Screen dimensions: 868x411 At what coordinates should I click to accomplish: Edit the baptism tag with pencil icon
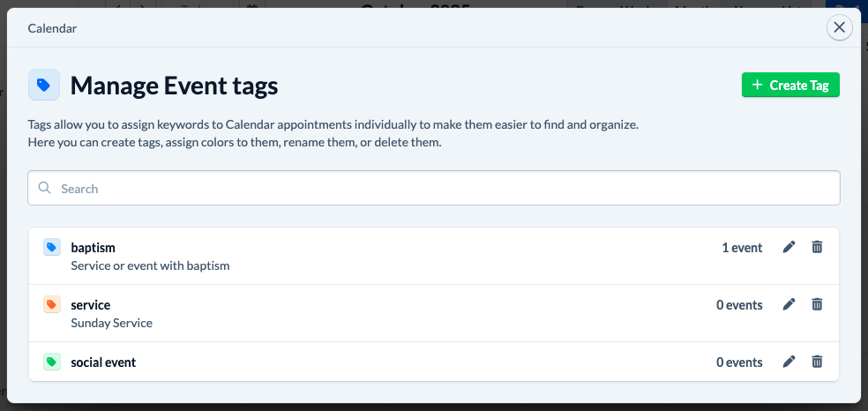[789, 247]
